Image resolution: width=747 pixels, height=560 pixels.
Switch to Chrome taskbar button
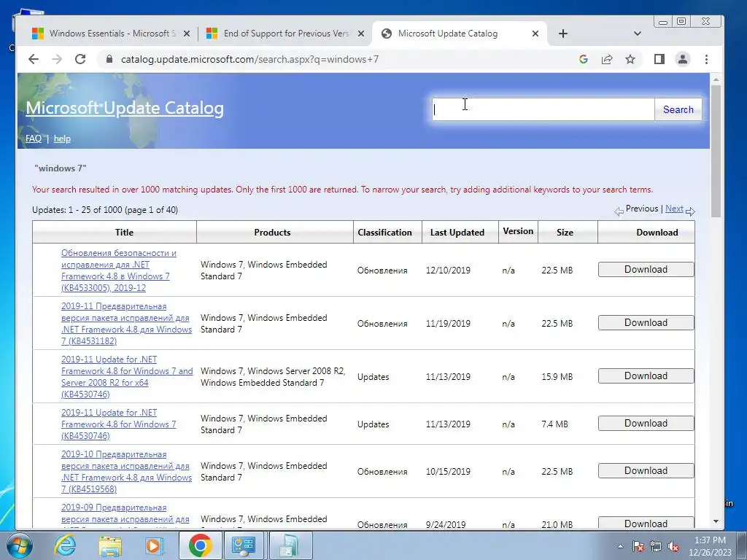pyautogui.click(x=200, y=545)
